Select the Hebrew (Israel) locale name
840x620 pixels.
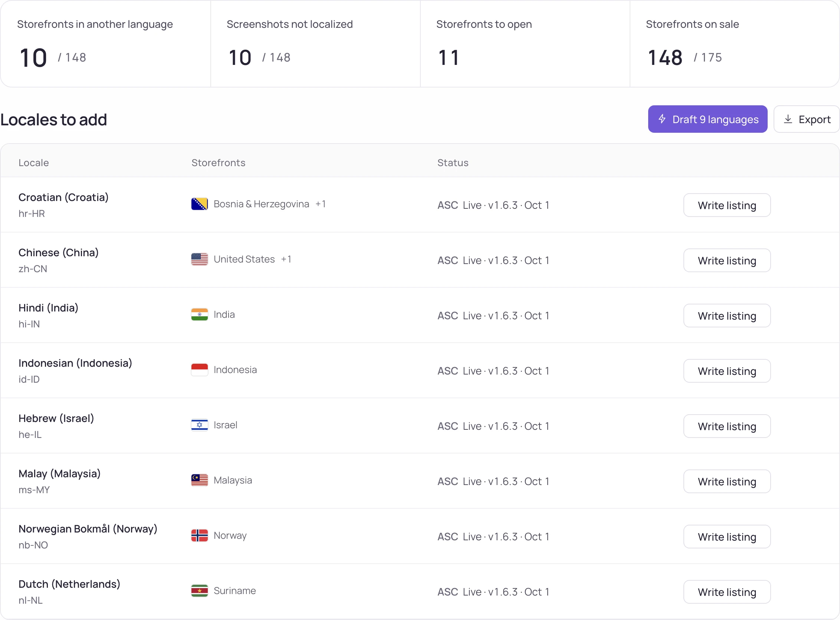tap(56, 418)
